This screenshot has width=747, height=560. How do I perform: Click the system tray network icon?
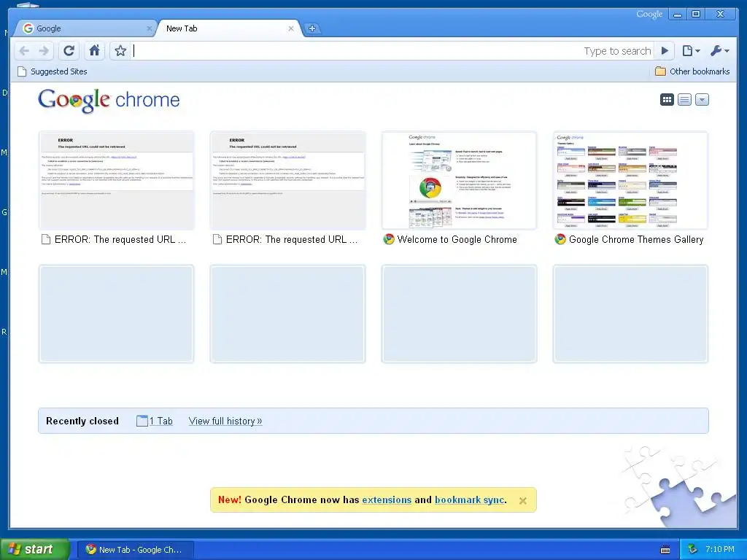click(693, 550)
